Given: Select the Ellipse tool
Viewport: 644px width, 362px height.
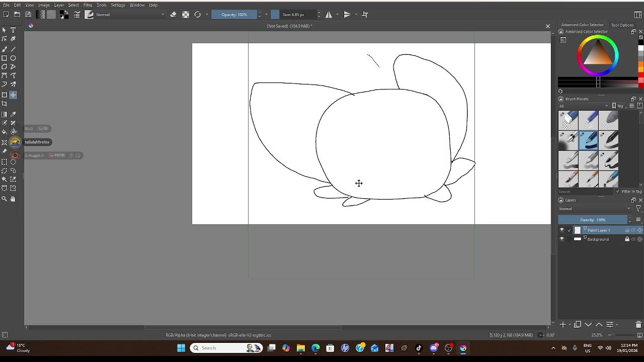Looking at the screenshot, I should coord(13,58).
